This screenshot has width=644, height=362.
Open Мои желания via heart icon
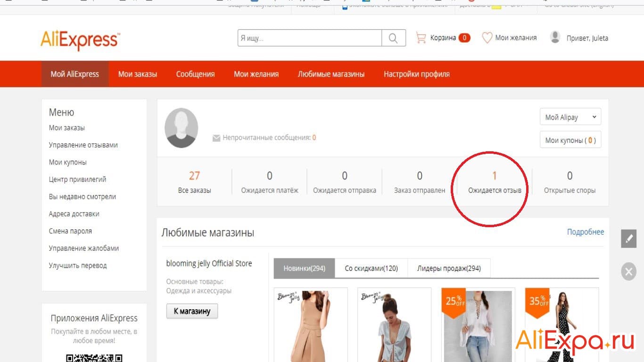(487, 38)
